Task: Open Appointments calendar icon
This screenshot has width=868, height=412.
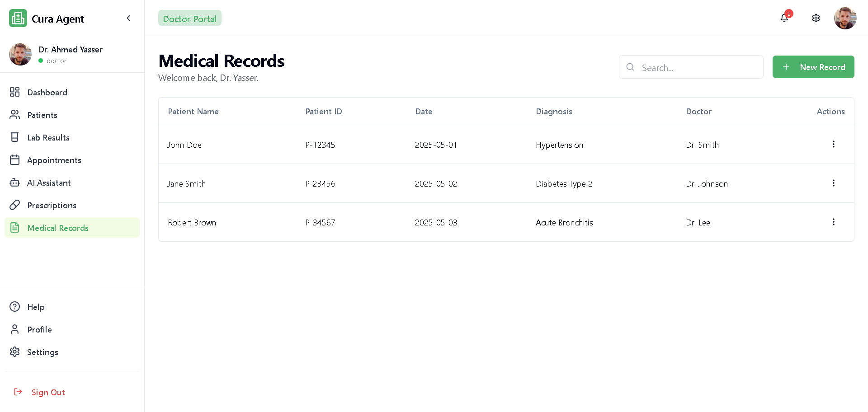Action: tap(15, 160)
